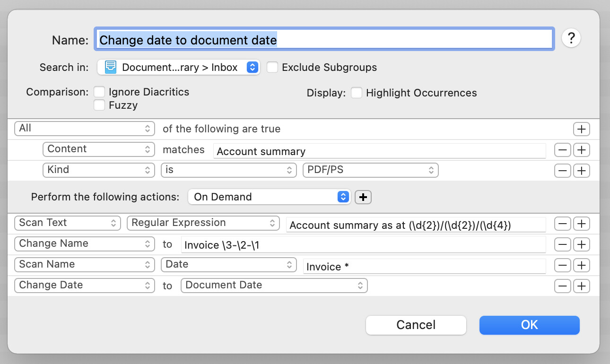
Task: Add a condition on the All row
Action: point(581,129)
